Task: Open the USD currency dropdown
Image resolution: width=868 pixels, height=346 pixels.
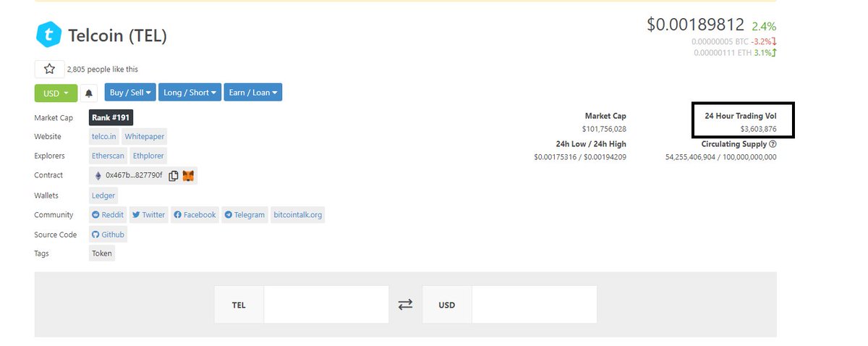Action: (56, 93)
